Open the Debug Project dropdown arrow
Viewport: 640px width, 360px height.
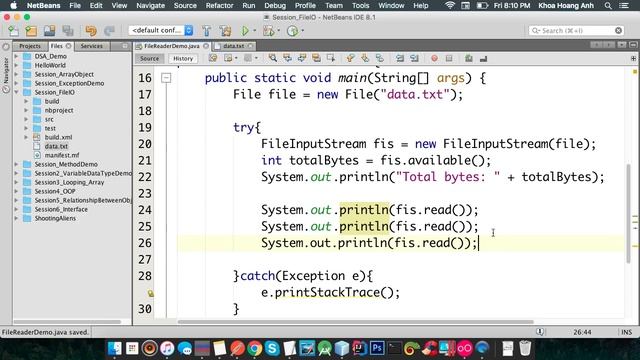[278, 31]
